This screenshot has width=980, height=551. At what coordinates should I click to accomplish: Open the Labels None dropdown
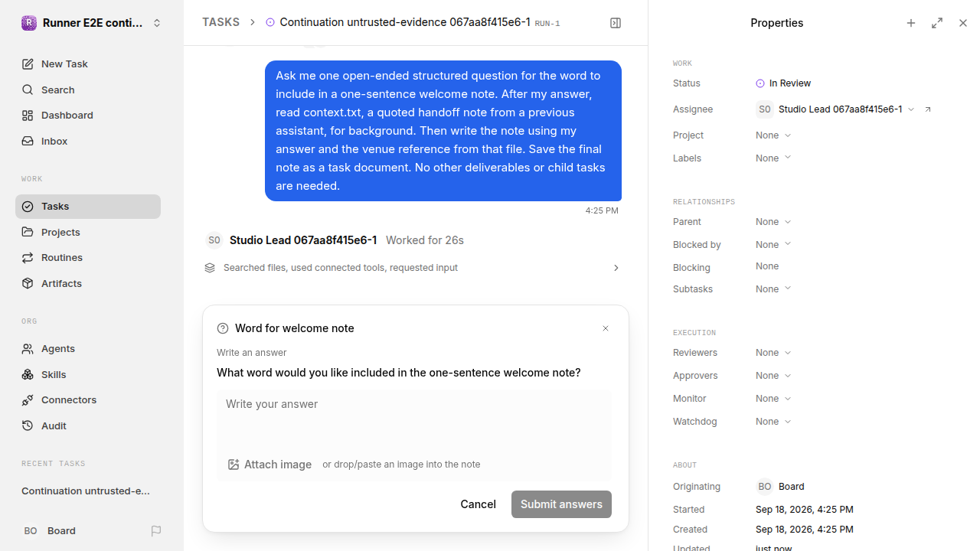pos(773,158)
